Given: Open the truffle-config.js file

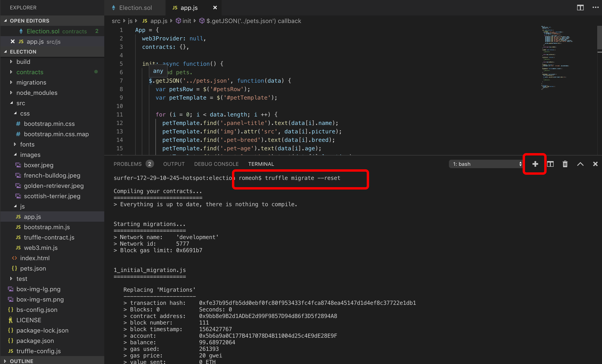Looking at the screenshot, I should coord(38,351).
